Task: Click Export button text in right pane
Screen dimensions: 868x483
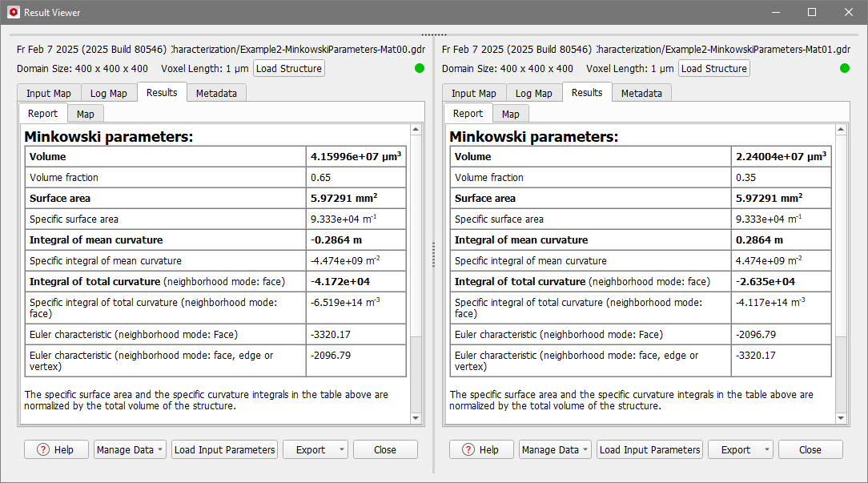Action: tap(736, 450)
